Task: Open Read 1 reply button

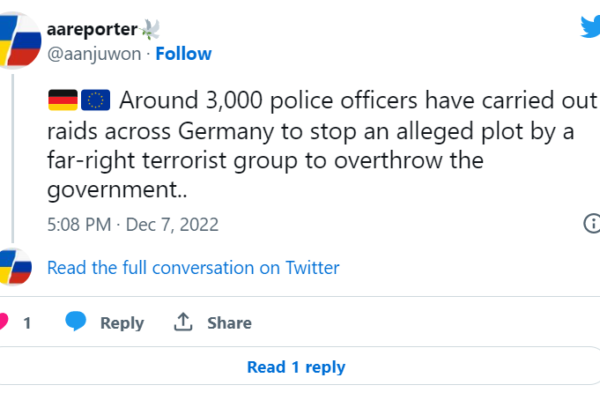Action: pos(296,366)
